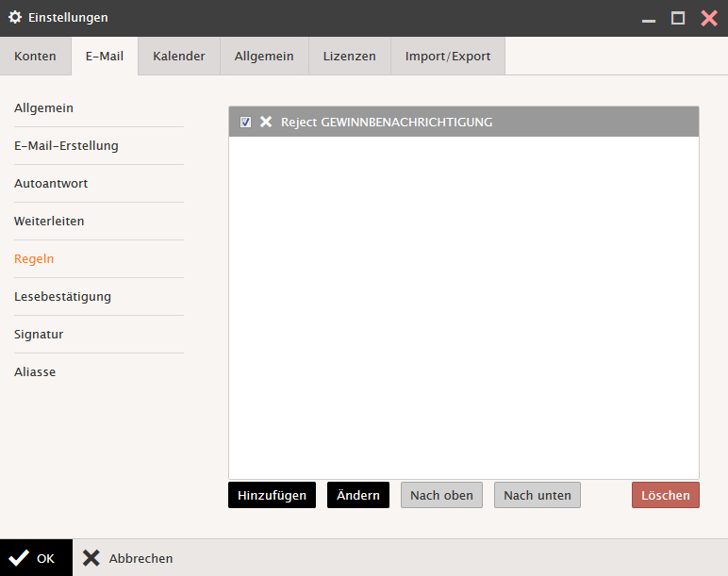Image resolution: width=728 pixels, height=576 pixels.
Task: Click the Ändern button
Action: 357,496
